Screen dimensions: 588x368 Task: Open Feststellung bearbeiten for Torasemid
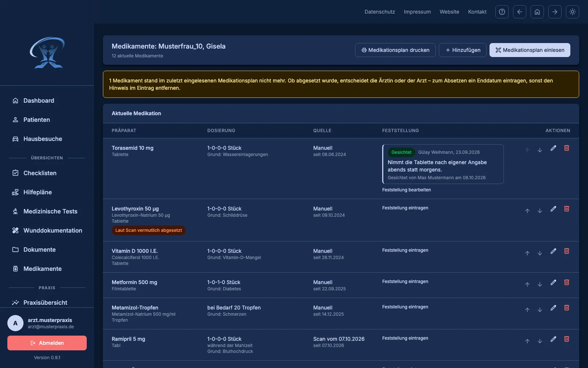click(x=406, y=190)
